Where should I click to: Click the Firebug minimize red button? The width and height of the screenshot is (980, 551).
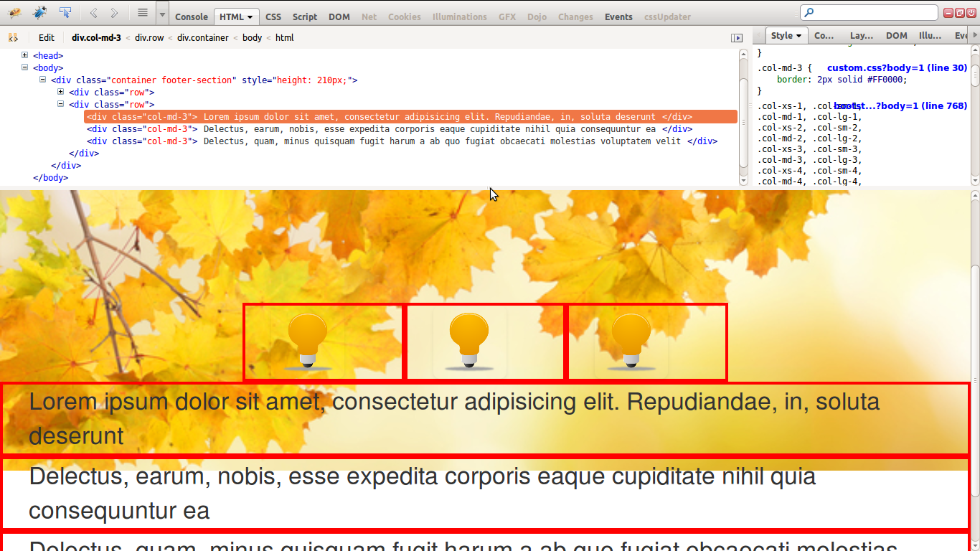[x=948, y=13]
